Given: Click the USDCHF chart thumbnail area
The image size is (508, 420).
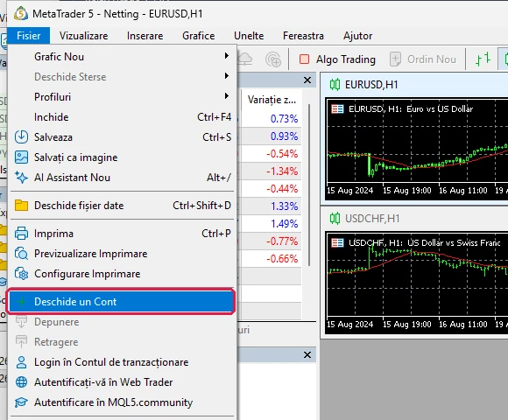Looking at the screenshot, I should point(417,283).
